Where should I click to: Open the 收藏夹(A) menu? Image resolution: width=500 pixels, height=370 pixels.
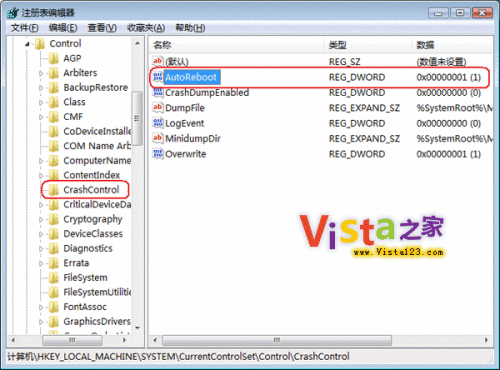[146, 28]
